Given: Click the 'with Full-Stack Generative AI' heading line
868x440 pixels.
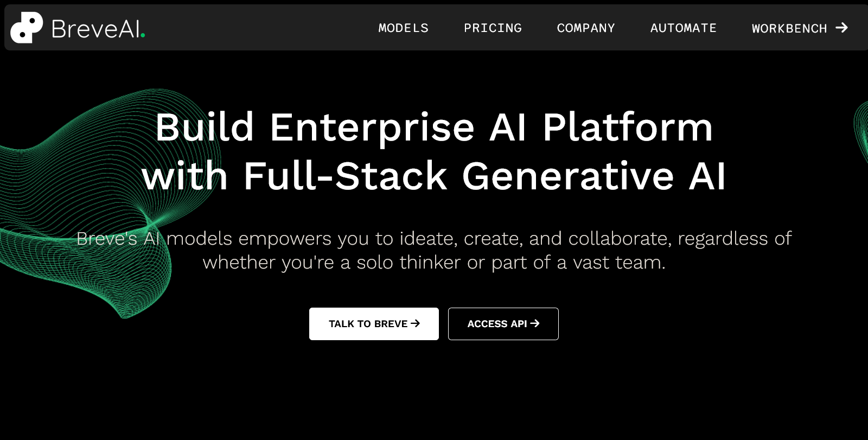Looking at the screenshot, I should [x=434, y=176].
